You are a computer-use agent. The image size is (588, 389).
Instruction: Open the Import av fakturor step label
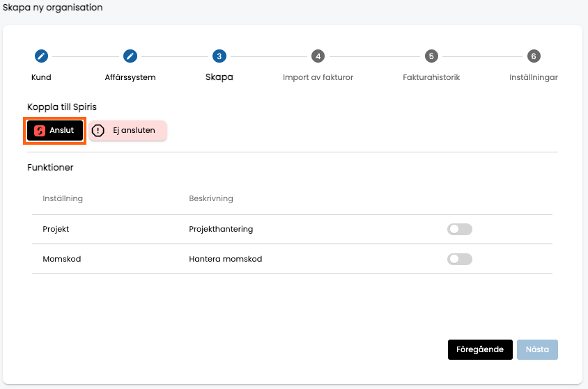point(318,77)
